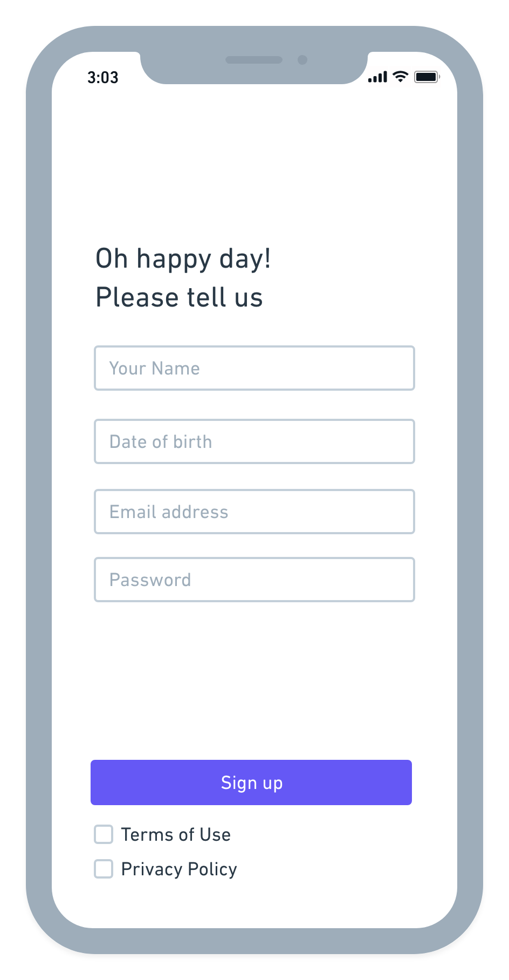Click the 3:03 clock in status bar
509x980 pixels.
click(103, 78)
